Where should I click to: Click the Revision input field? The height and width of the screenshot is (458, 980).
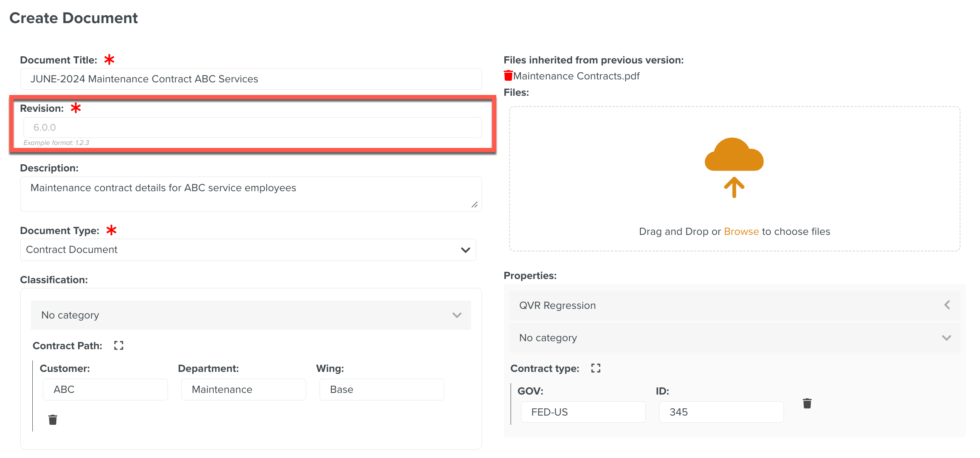252,127
